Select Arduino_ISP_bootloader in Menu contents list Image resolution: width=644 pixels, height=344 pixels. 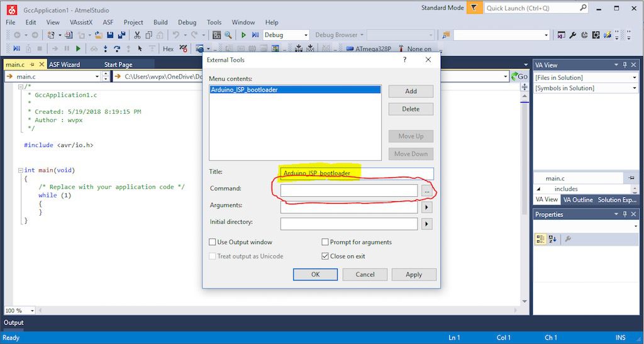click(x=295, y=89)
